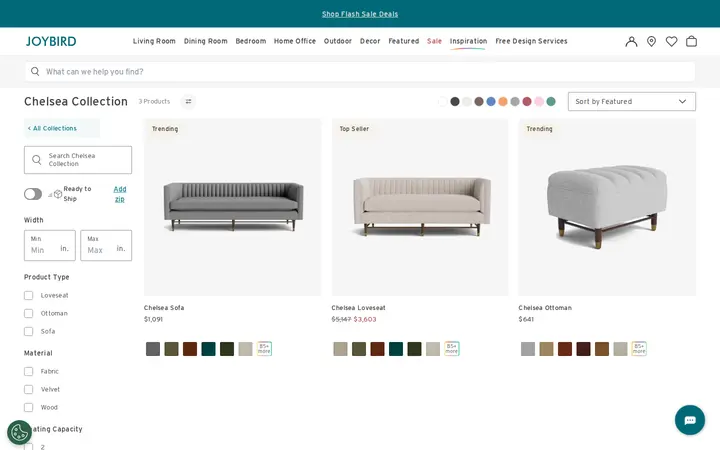This screenshot has width=720, height=450.
Task: Open the Chelsea Ottoman product title
Action: click(545, 308)
